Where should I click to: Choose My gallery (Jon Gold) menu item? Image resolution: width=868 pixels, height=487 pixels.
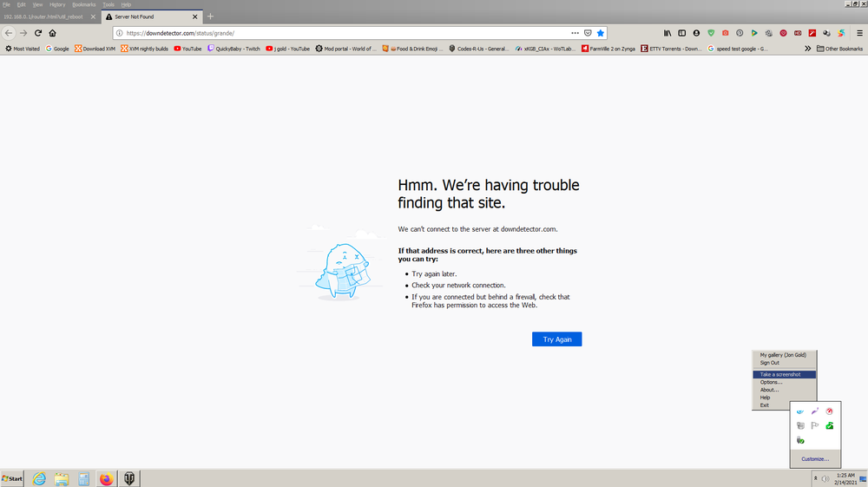click(x=784, y=355)
